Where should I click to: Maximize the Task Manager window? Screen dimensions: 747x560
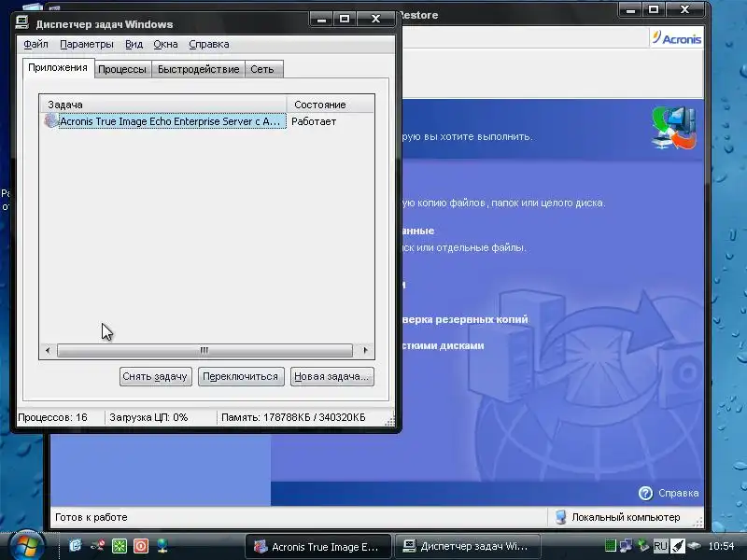345,19
